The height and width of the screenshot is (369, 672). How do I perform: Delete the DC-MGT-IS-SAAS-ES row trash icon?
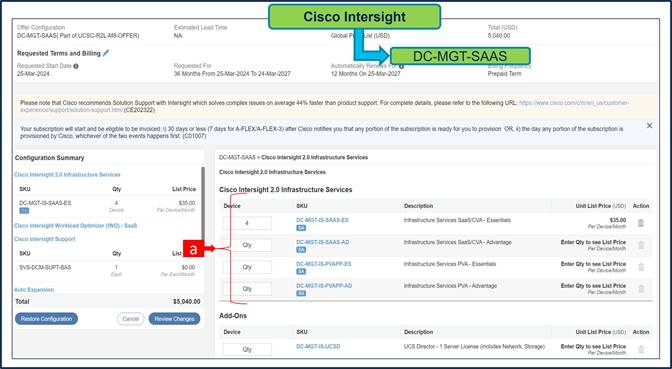point(641,223)
